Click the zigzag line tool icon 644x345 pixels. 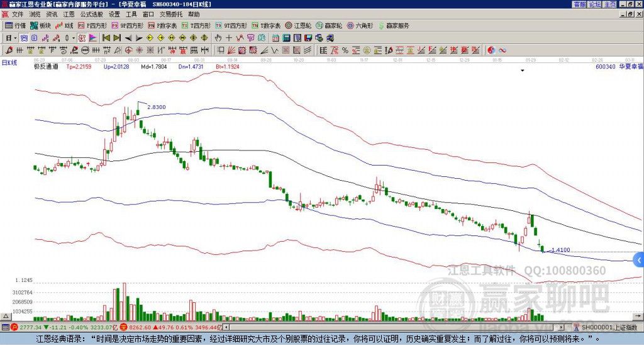(x=274, y=50)
